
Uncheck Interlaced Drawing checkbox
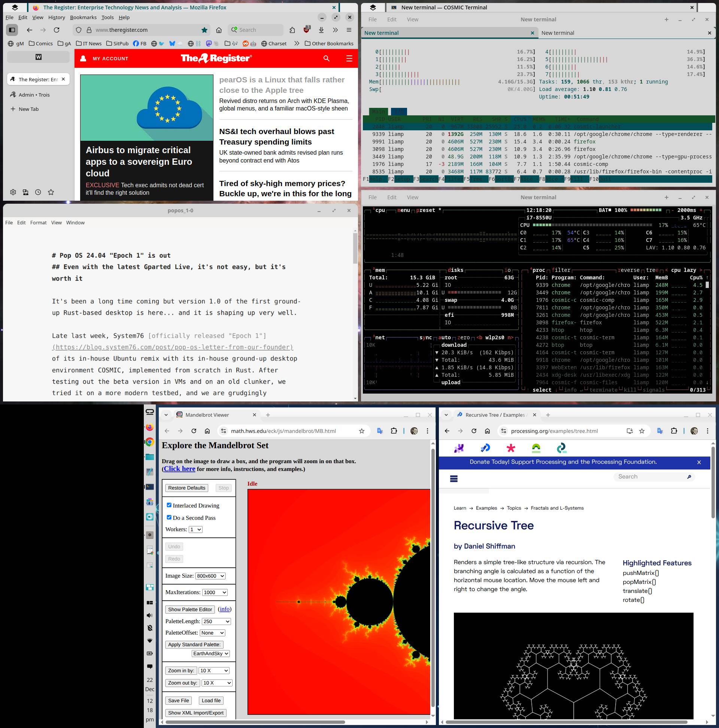[169, 505]
